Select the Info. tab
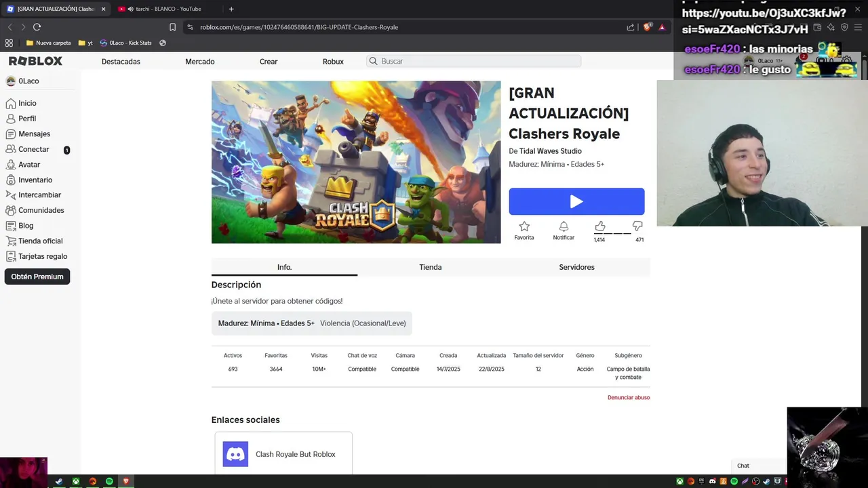Image resolution: width=868 pixels, height=488 pixels. click(284, 267)
